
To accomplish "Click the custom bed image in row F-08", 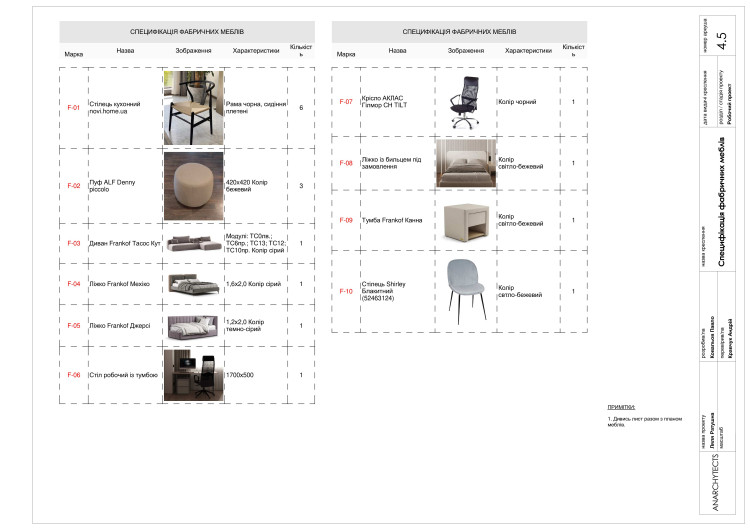I will tap(466, 163).
